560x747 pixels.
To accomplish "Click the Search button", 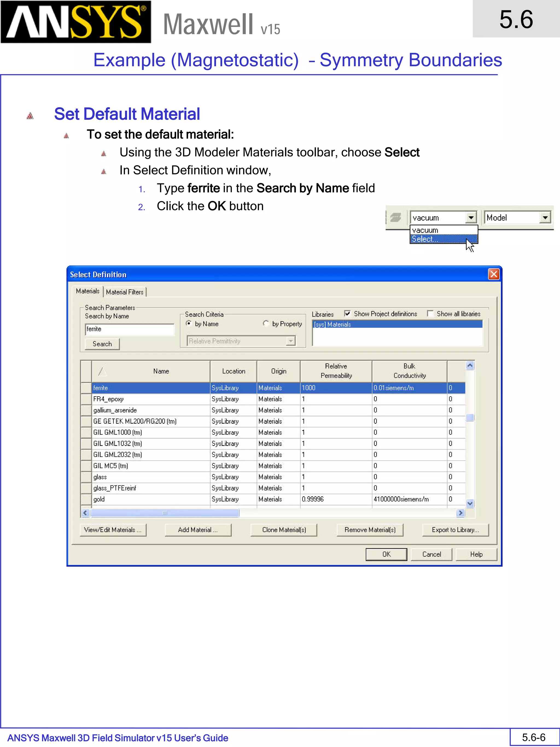I will (x=102, y=344).
